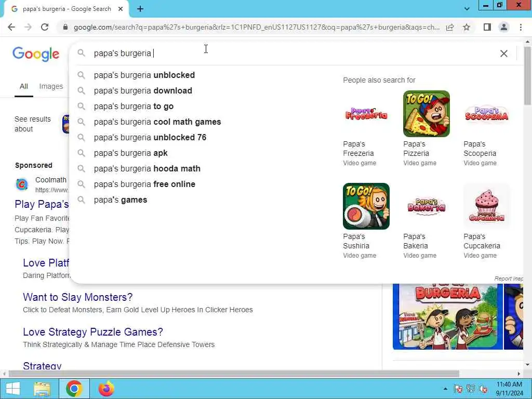
Task: Switch to the All results tab
Action: point(24,87)
